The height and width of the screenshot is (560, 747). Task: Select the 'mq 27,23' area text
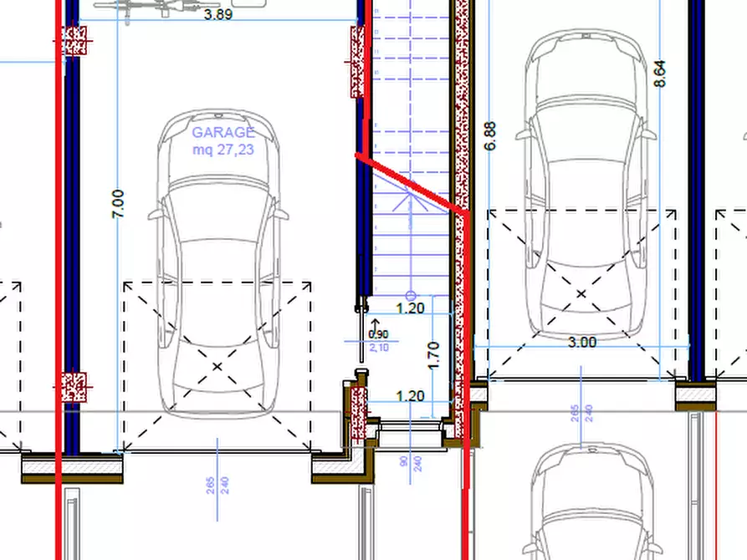223,150
